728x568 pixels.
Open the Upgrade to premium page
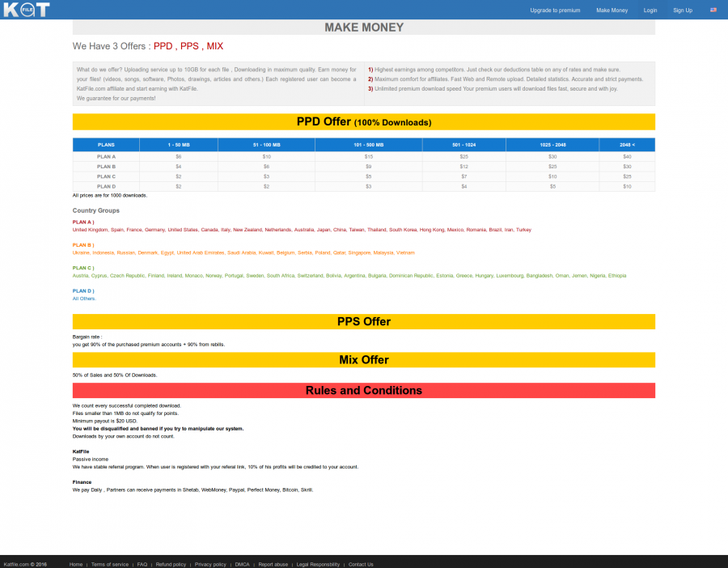click(x=555, y=11)
